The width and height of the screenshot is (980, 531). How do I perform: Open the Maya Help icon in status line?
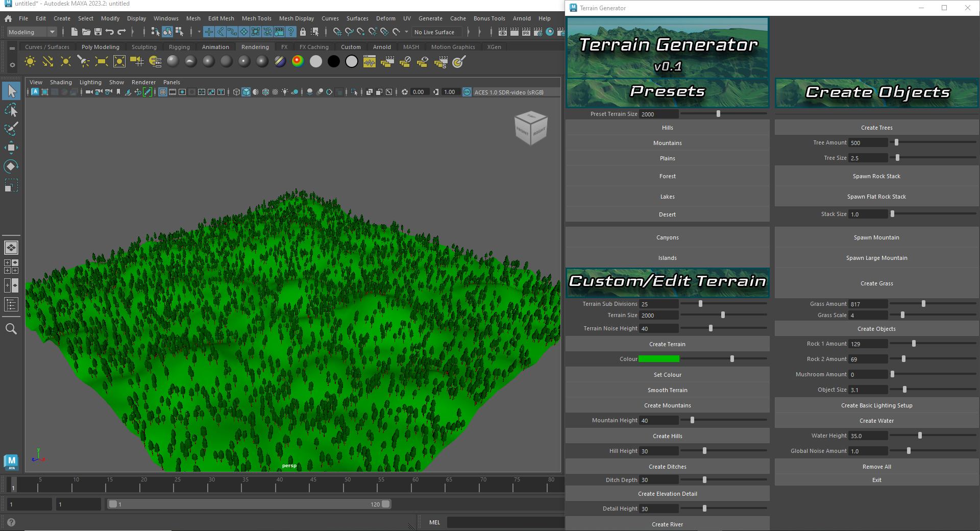(291, 32)
